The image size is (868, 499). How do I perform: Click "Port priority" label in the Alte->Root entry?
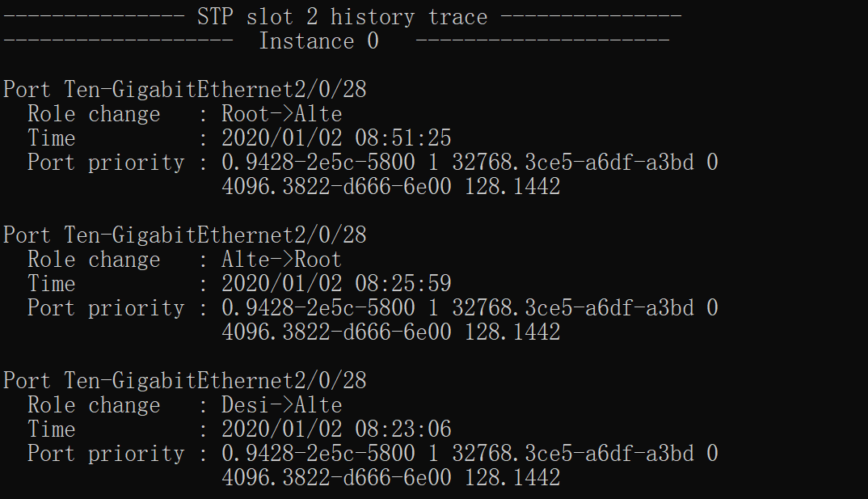[x=106, y=308]
